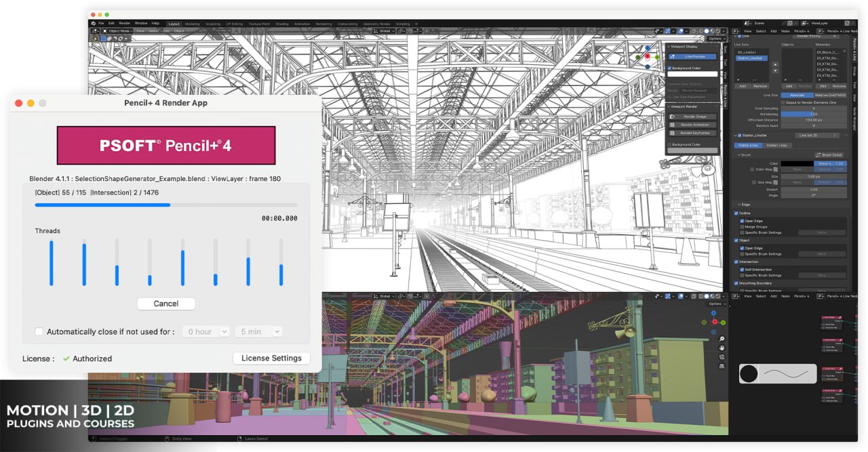Switch to the Hidden Lines tab

(777, 145)
